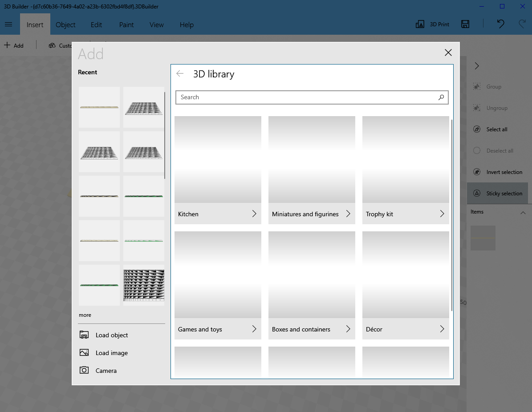Collapse the Items section
The width and height of the screenshot is (532, 412).
(x=523, y=213)
